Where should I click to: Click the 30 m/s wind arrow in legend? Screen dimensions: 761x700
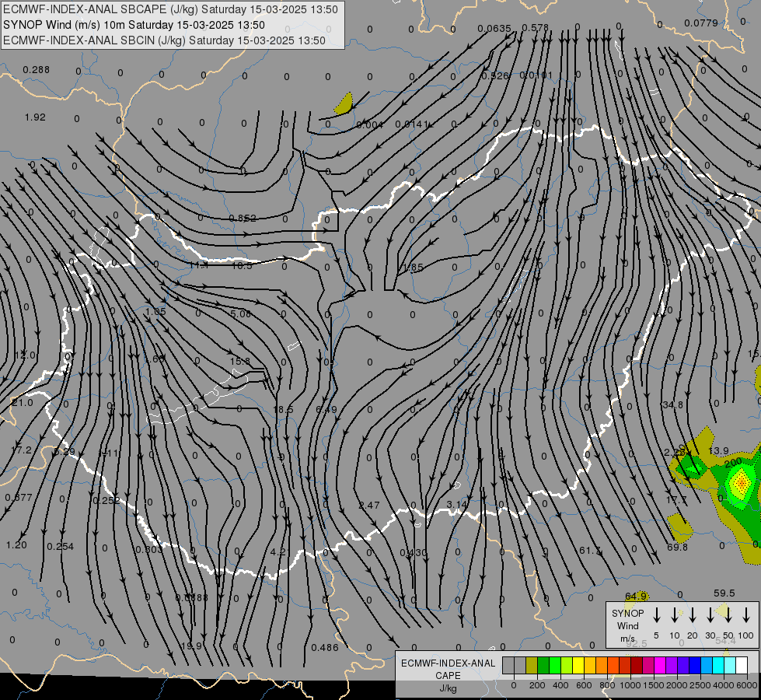[710, 615]
